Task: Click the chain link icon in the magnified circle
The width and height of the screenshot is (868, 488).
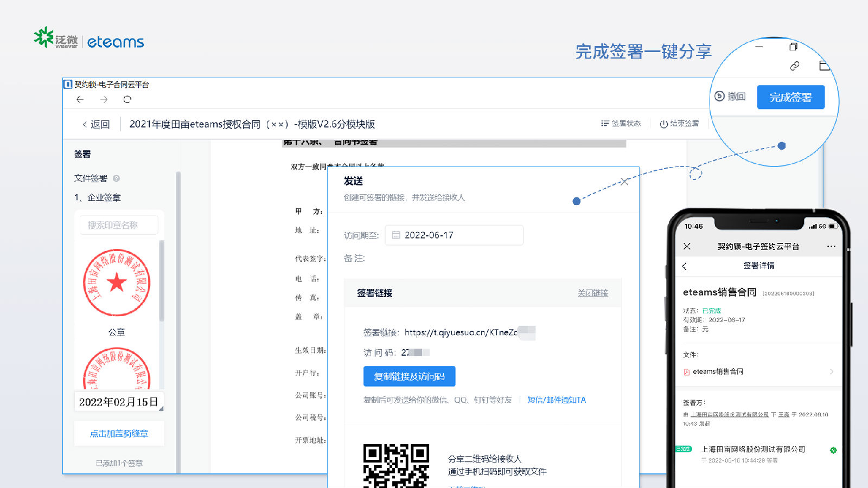Action: (795, 66)
